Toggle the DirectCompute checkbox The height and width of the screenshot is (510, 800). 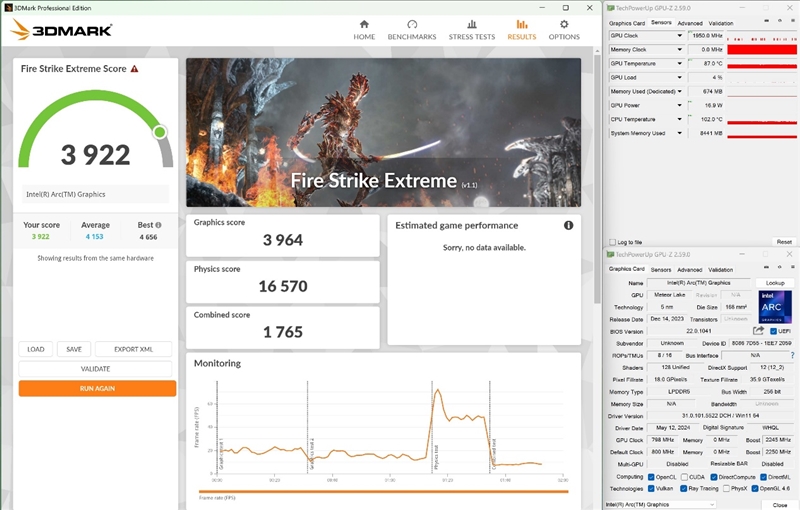714,477
